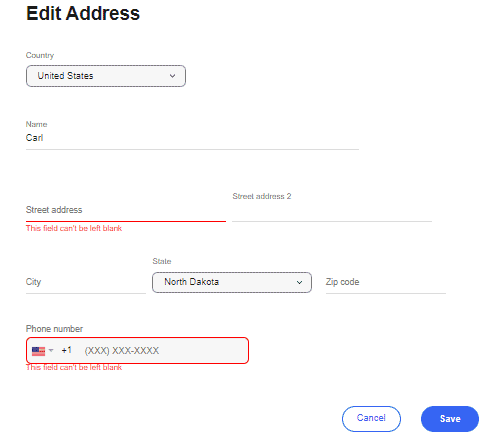Click the phone number input placeholder
Screen dimensions: 489x440
122,351
